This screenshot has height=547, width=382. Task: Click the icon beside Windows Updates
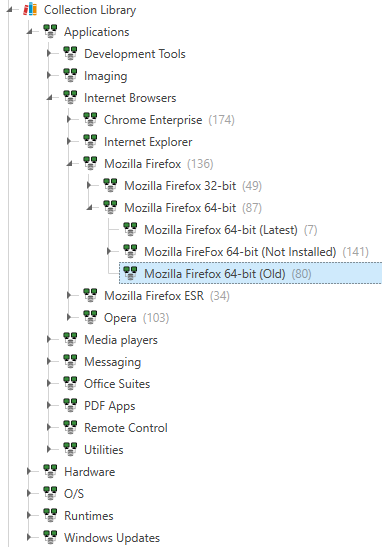pos(50,537)
